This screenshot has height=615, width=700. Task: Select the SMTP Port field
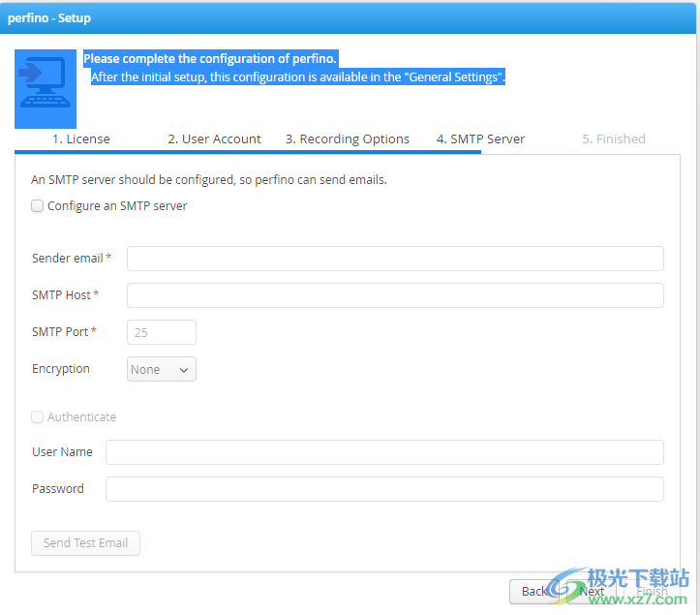(x=161, y=332)
